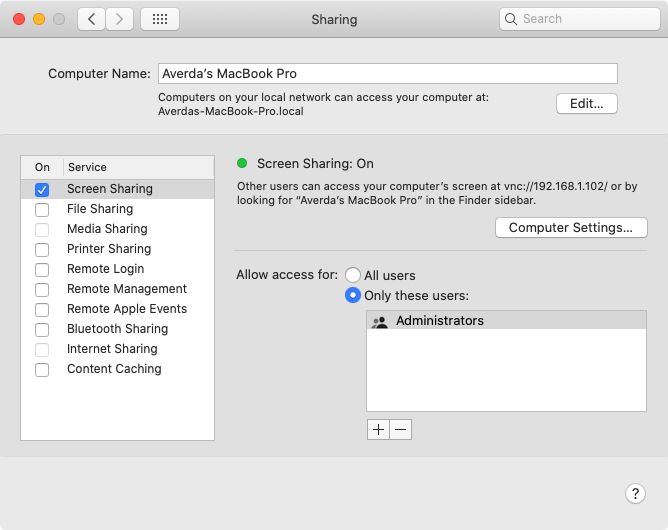This screenshot has height=530, width=668.
Task: Select the Screen Sharing service row
Action: tap(118, 189)
